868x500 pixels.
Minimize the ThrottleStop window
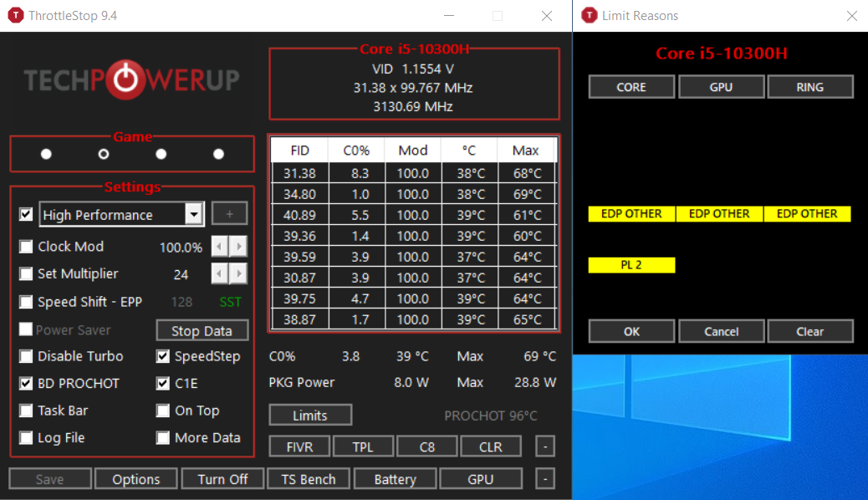[449, 16]
